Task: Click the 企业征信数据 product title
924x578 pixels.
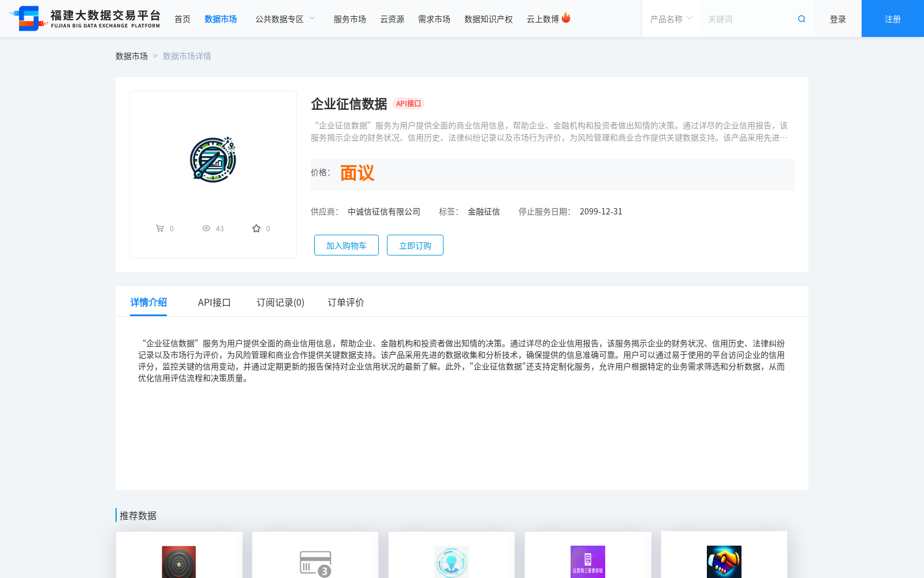Action: [x=349, y=104]
